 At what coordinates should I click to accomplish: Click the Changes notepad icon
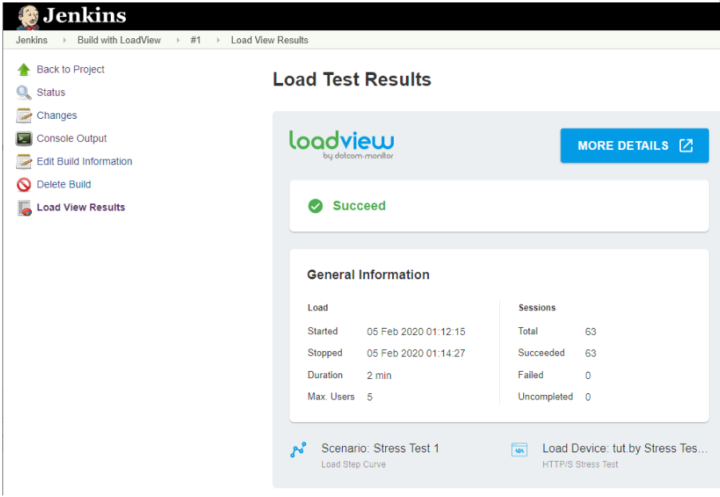click(x=24, y=115)
